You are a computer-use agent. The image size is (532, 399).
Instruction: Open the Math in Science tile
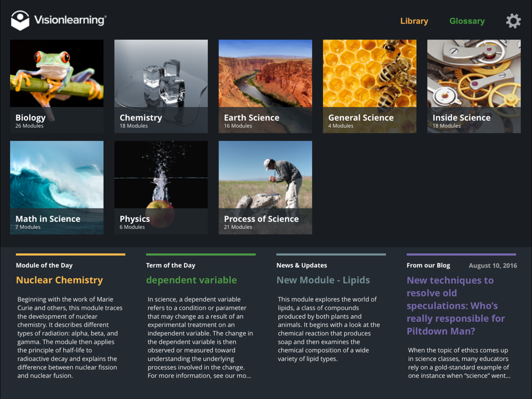coord(57,188)
